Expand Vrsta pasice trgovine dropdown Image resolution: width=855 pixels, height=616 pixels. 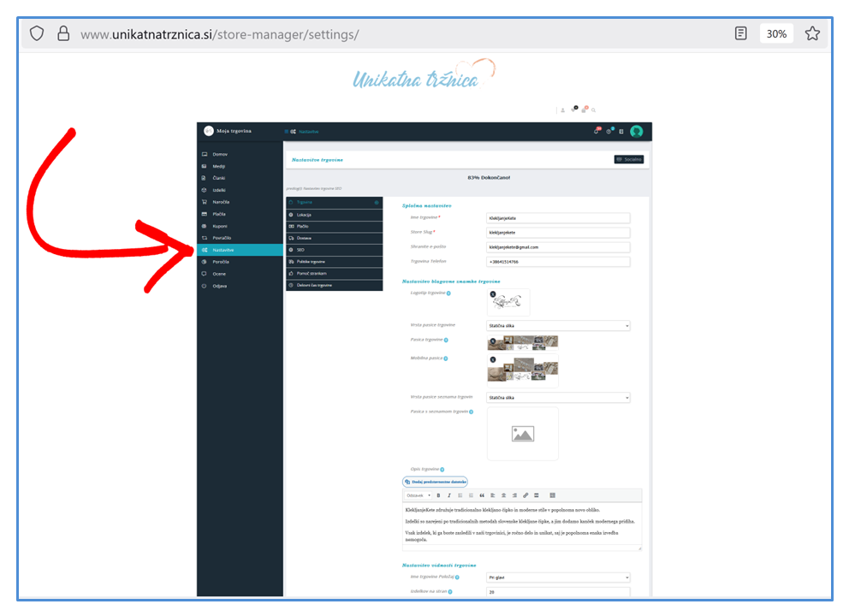pyautogui.click(x=557, y=326)
